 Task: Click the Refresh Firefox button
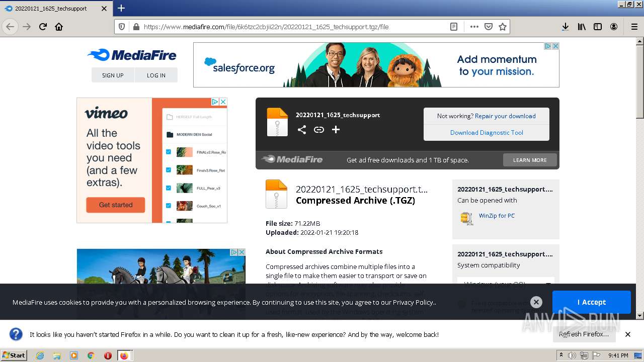(x=584, y=334)
